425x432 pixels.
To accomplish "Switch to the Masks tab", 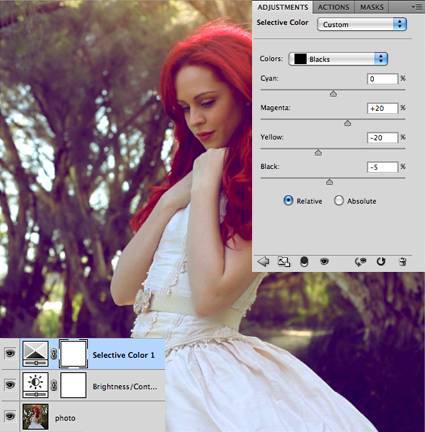I will point(372,7).
